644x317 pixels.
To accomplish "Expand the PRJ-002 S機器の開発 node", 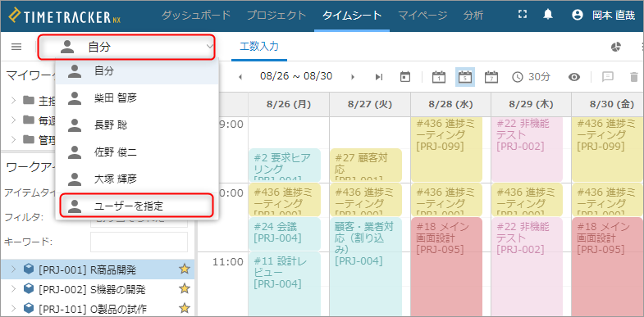I will click(13, 288).
